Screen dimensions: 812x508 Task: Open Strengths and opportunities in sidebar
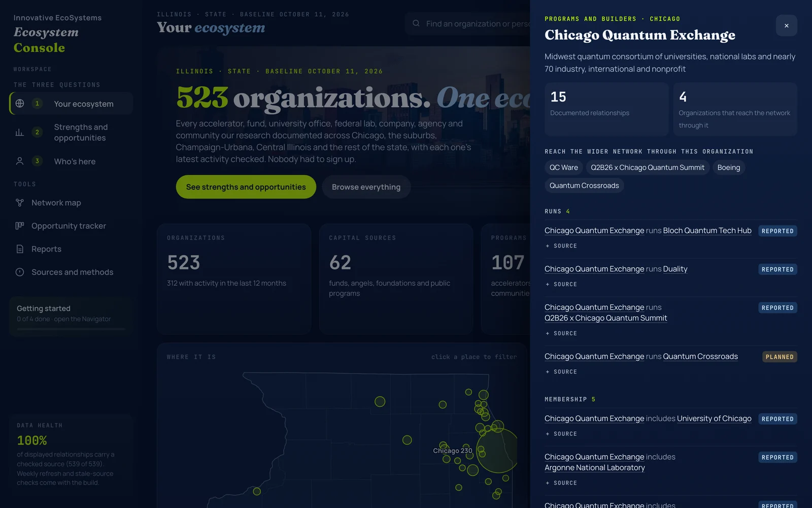[71, 133]
